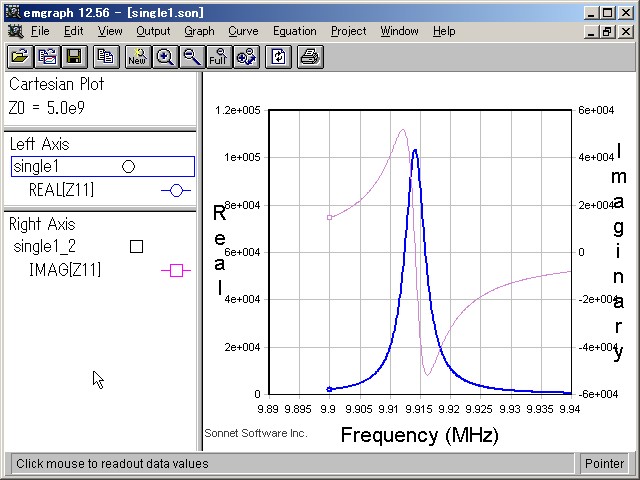This screenshot has height=480, width=640.
Task: Close the inner single1.son document window
Action: click(626, 31)
